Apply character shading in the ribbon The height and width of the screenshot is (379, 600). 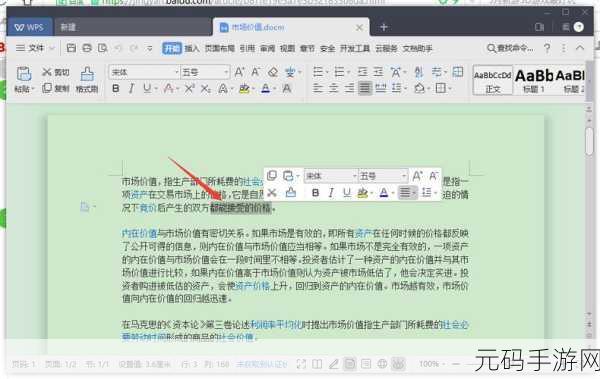click(x=287, y=88)
